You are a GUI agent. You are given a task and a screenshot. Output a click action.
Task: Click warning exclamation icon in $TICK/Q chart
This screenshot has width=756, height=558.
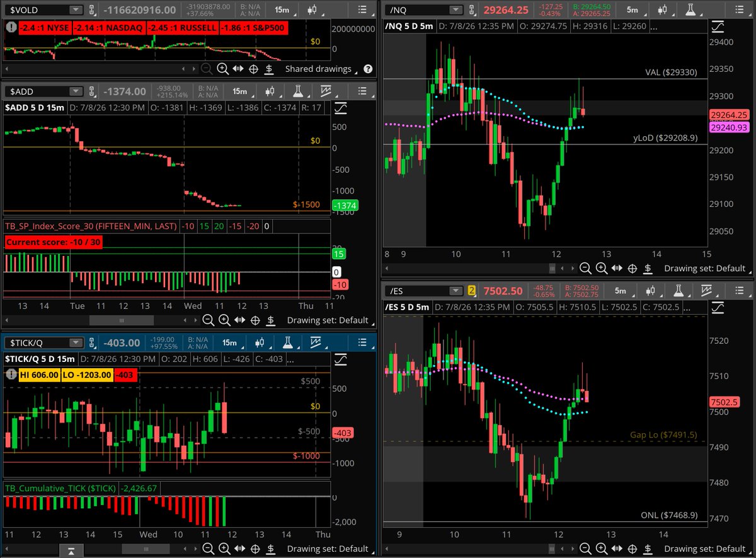click(11, 375)
